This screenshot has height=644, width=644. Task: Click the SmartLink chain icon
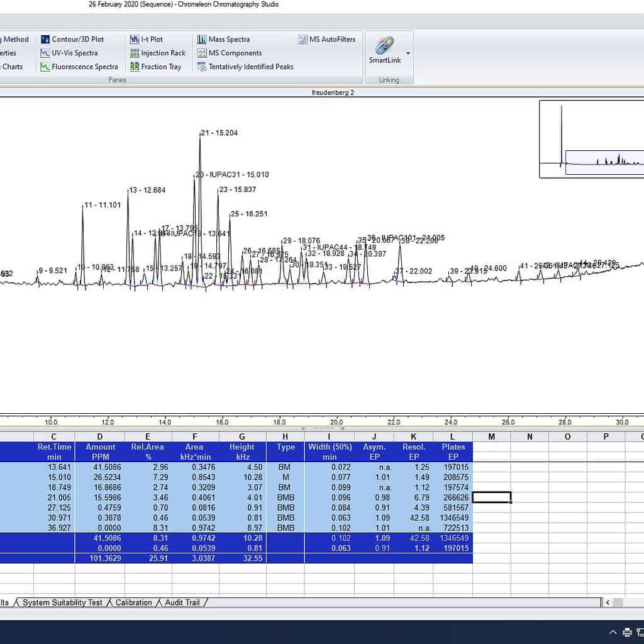pos(384,46)
